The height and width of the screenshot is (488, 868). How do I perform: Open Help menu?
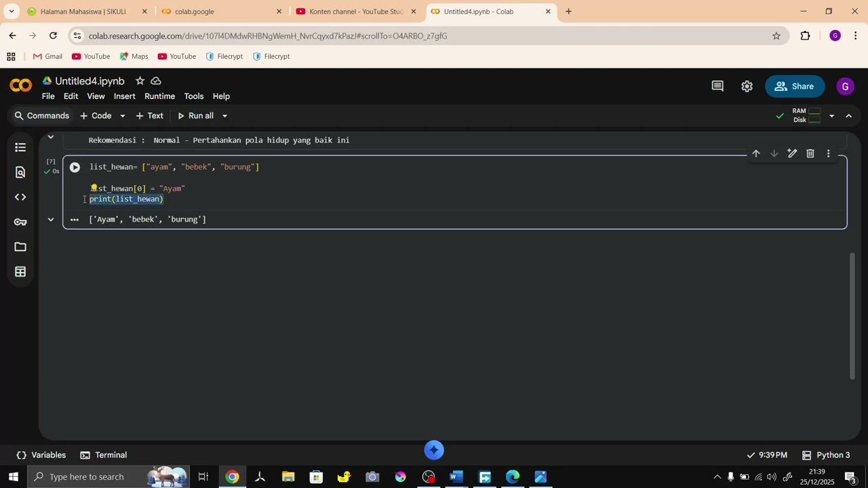click(x=221, y=96)
